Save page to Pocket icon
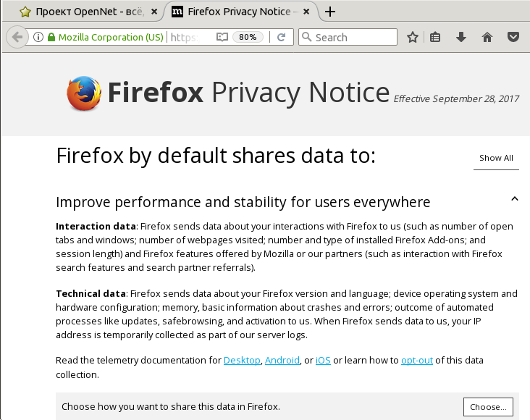The image size is (530, 420). click(x=513, y=37)
